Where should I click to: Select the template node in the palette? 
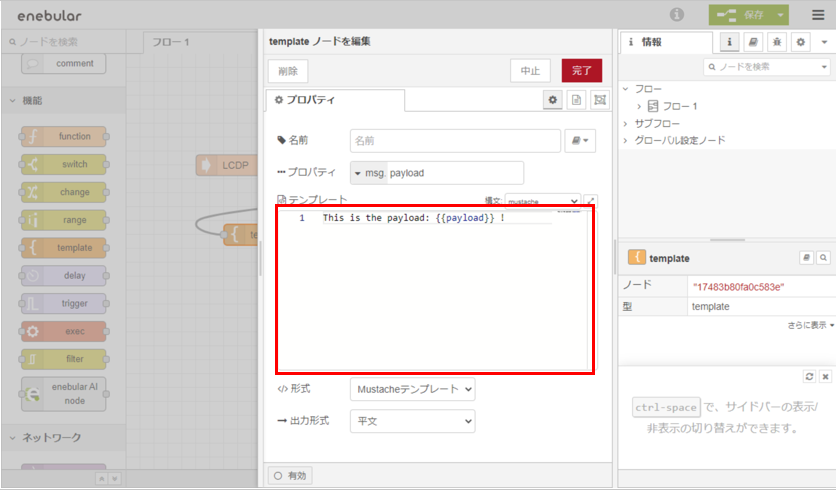(x=63, y=247)
